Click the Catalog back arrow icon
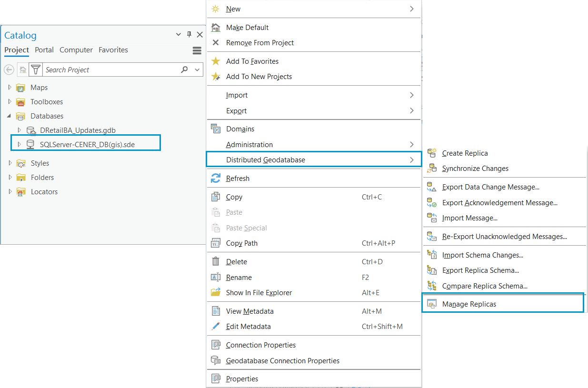This screenshot has width=588, height=388. pos(9,70)
